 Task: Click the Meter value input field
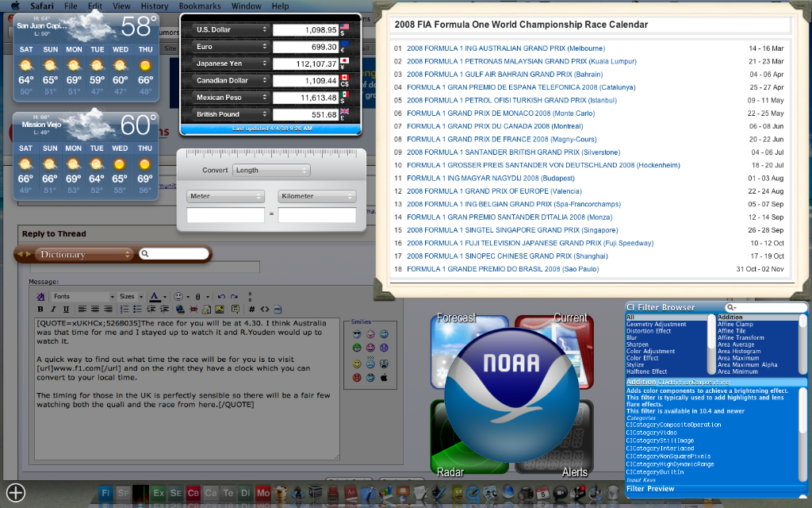click(225, 214)
